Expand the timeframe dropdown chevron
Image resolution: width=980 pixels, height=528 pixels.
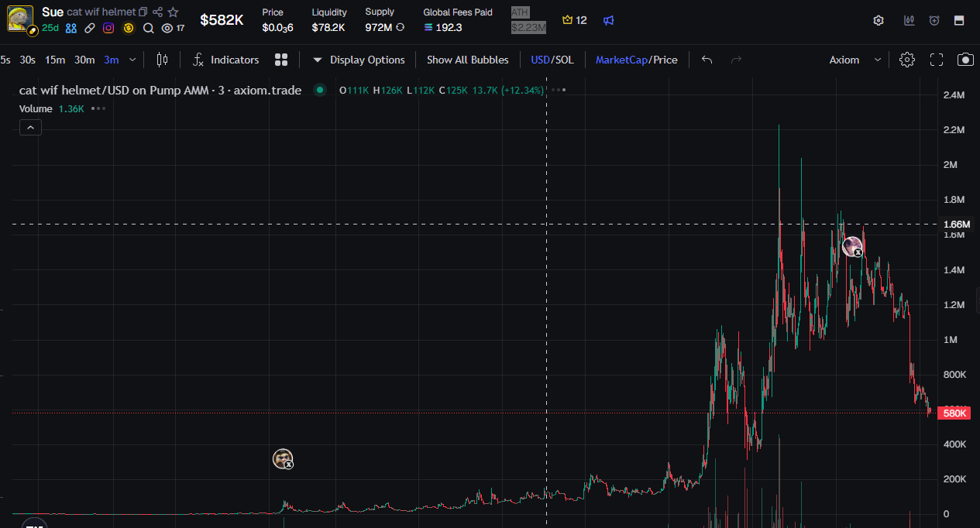[x=132, y=60]
